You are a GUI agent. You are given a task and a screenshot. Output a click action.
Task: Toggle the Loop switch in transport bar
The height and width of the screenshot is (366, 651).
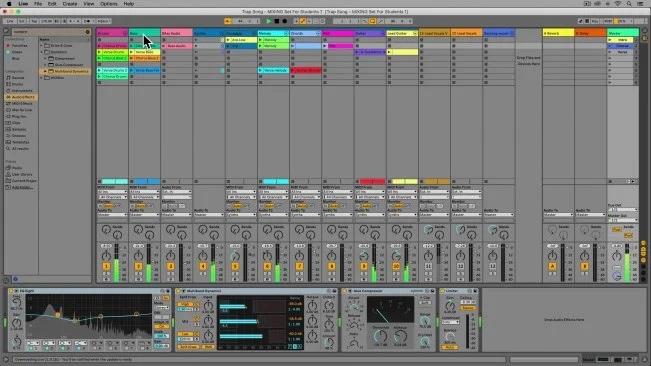click(372, 21)
